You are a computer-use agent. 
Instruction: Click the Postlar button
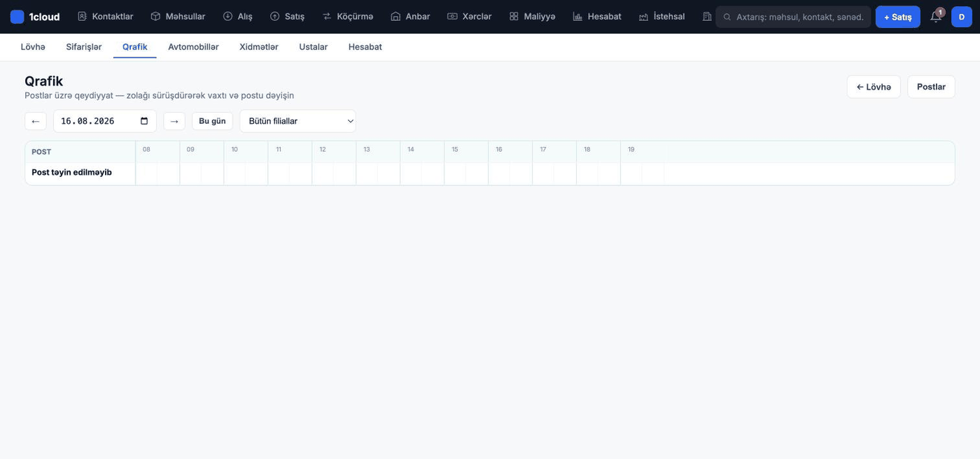(931, 87)
